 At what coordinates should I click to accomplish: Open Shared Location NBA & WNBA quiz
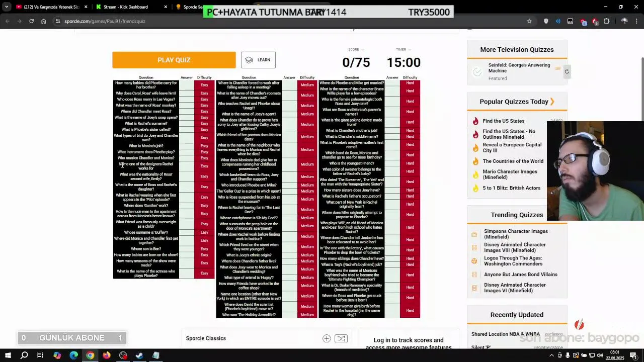pos(505,334)
